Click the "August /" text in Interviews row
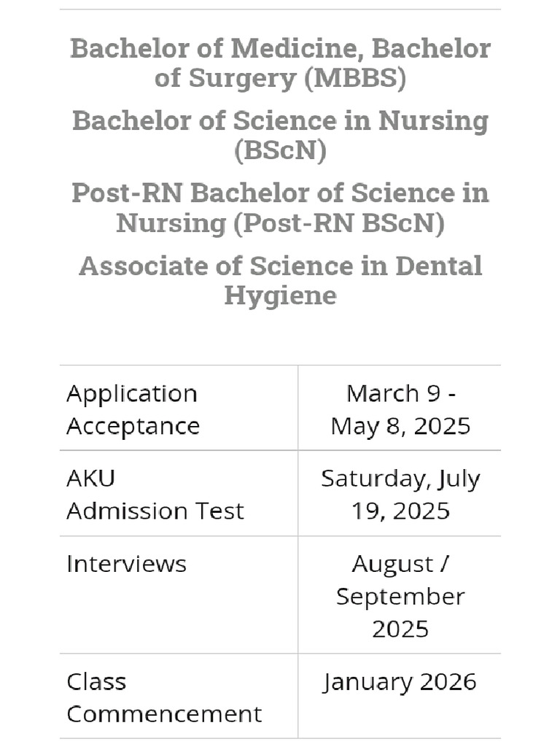The width and height of the screenshot is (560, 747). pos(400,564)
